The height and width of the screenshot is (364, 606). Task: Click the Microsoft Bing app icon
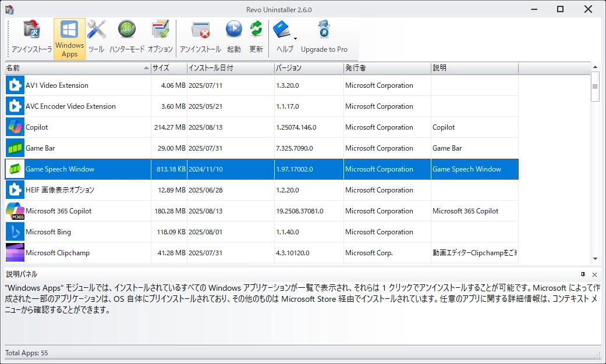click(15, 231)
